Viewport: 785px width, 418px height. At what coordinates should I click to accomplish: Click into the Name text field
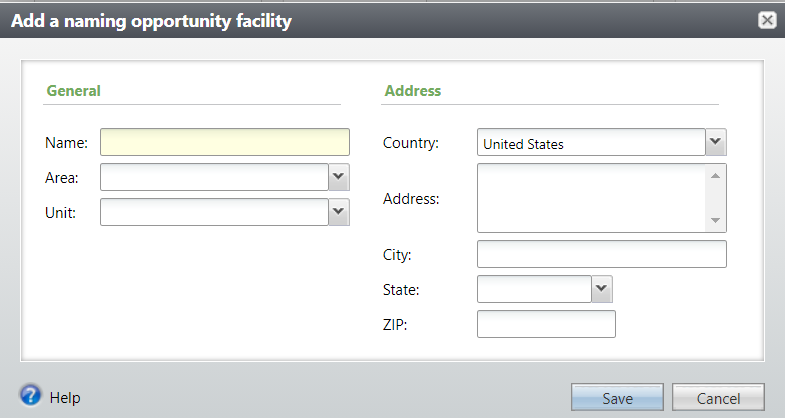[225, 142]
